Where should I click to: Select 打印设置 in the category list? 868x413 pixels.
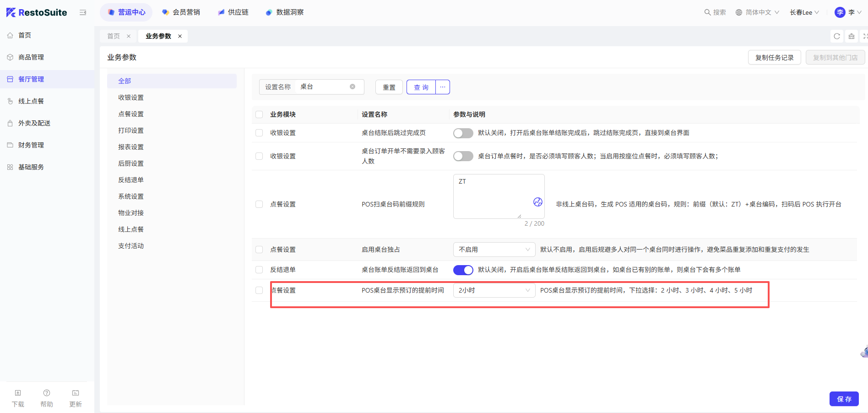coord(131,130)
